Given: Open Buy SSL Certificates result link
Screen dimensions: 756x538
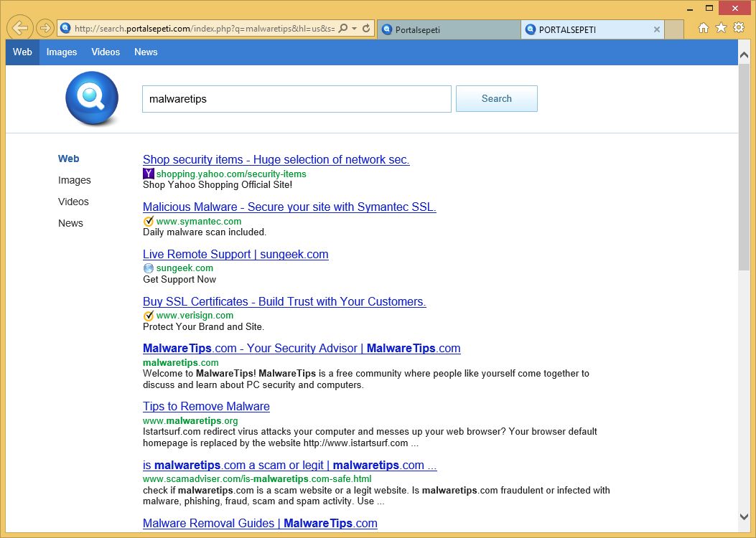Looking at the screenshot, I should pyautogui.click(x=284, y=301).
